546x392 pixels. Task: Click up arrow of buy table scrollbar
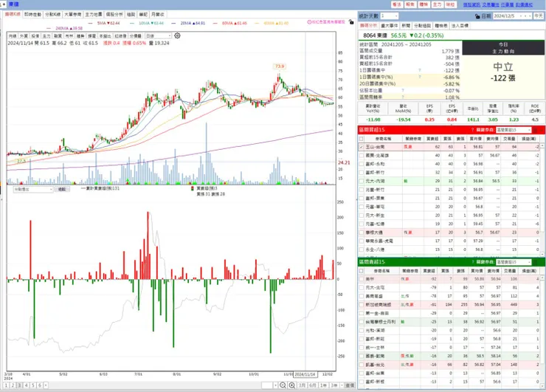point(542,145)
